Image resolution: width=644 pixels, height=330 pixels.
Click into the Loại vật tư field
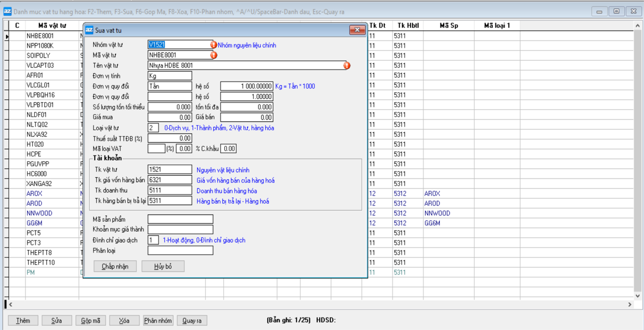153,128
